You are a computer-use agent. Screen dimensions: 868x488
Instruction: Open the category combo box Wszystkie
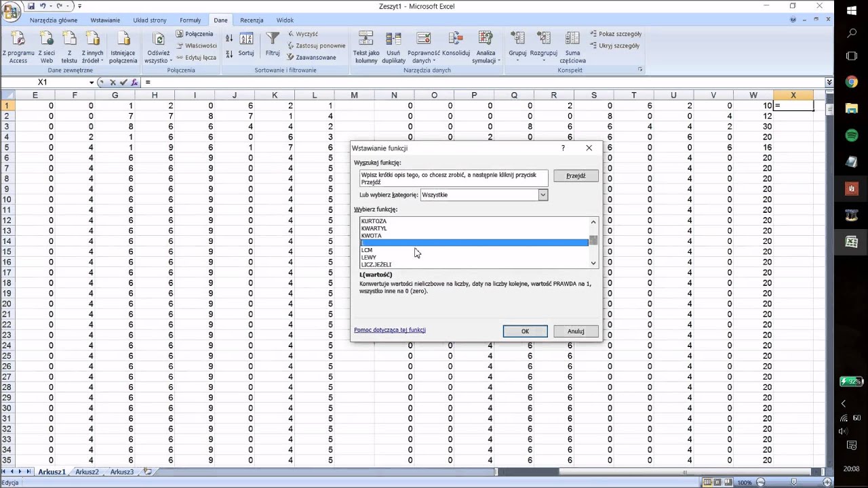coord(484,195)
